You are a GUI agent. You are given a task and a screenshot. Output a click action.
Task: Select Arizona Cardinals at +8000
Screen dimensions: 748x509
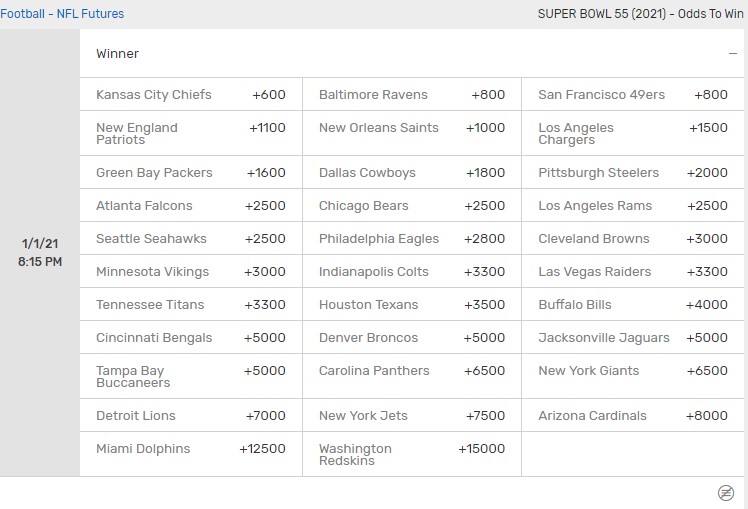pyautogui.click(x=632, y=416)
